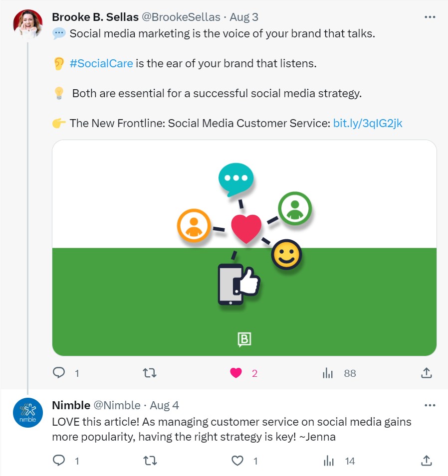The width and height of the screenshot is (448, 476).
Task: Retweet Brooke's social media marketing post
Action: 150,373
